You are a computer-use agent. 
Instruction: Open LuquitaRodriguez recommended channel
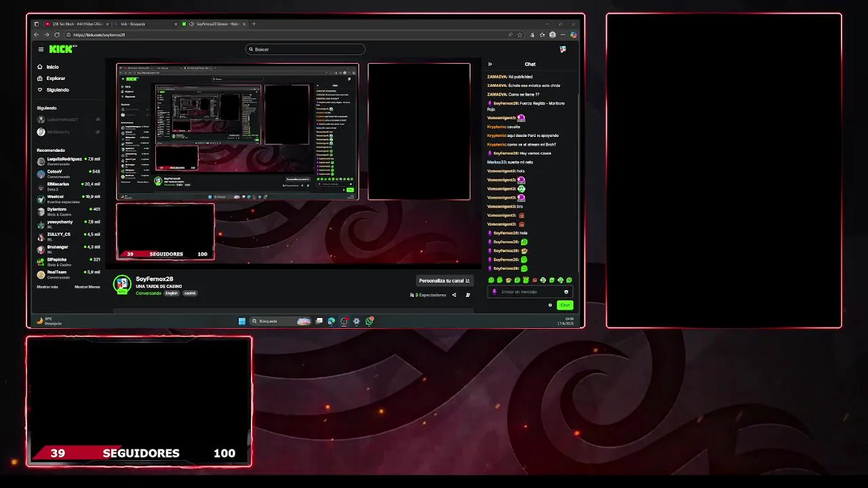pyautogui.click(x=68, y=161)
